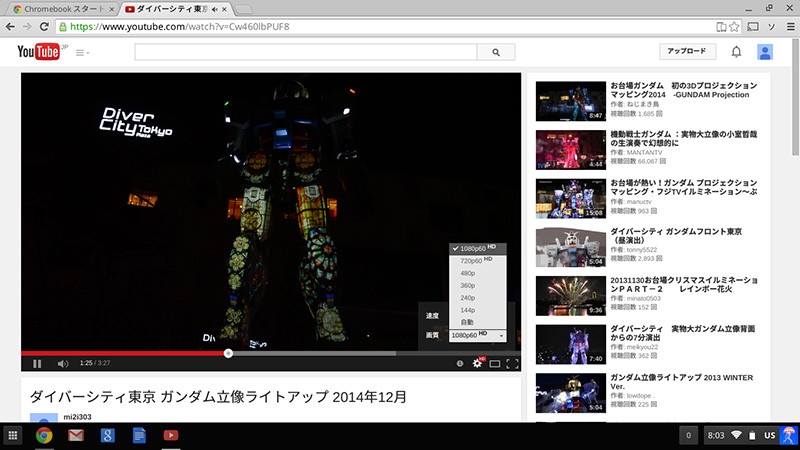Open お台場ガンダム 初の3Dプロジェクションマッピング2014 video
Screen dimensions: 800x450
pos(684,90)
